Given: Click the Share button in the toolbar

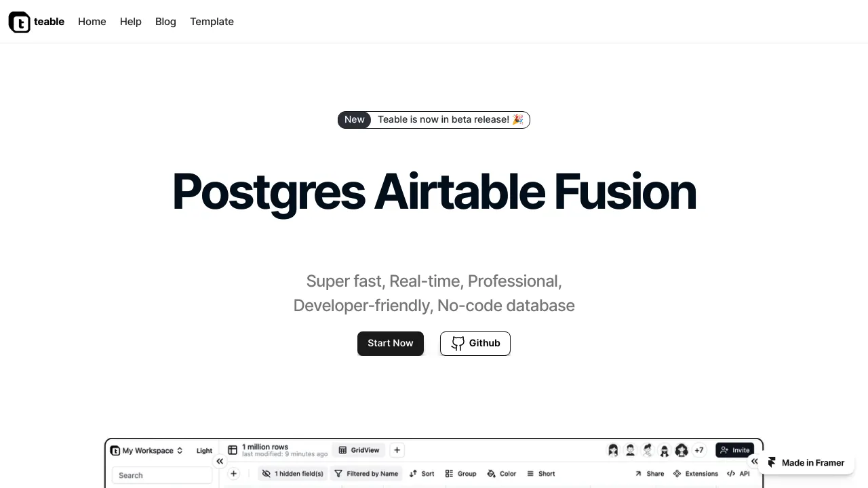Looking at the screenshot, I should tap(650, 474).
